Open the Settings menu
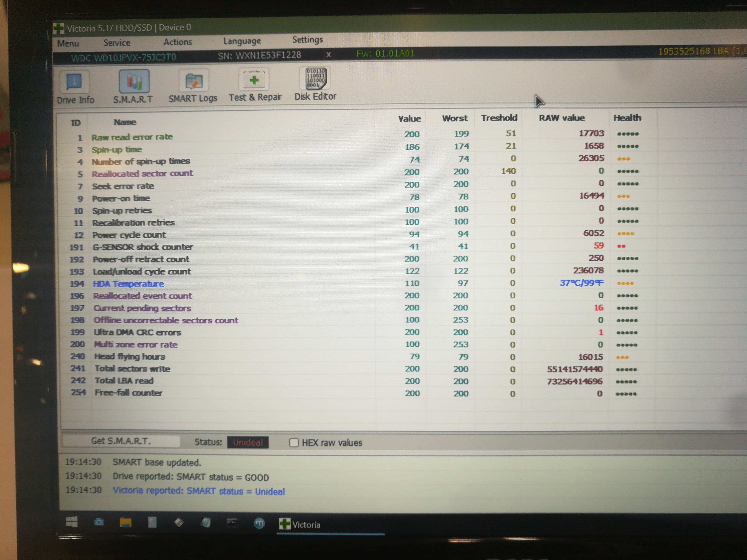This screenshot has height=560, width=747. pyautogui.click(x=307, y=40)
